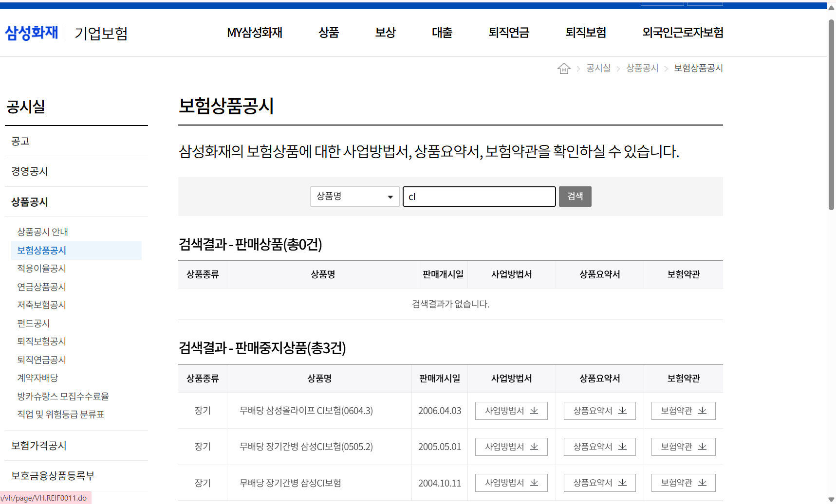Download 보험약관 for CI보험(0604.3)
This screenshot has width=836, height=504.
(684, 411)
